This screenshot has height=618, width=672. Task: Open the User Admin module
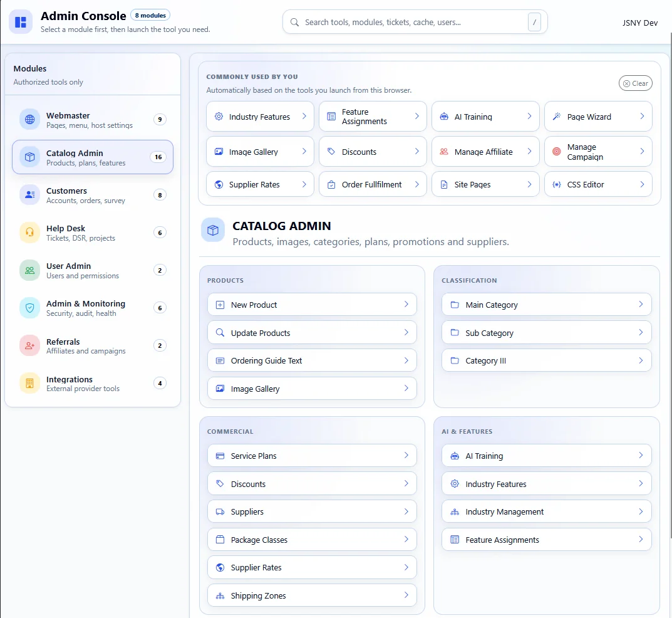[93, 270]
